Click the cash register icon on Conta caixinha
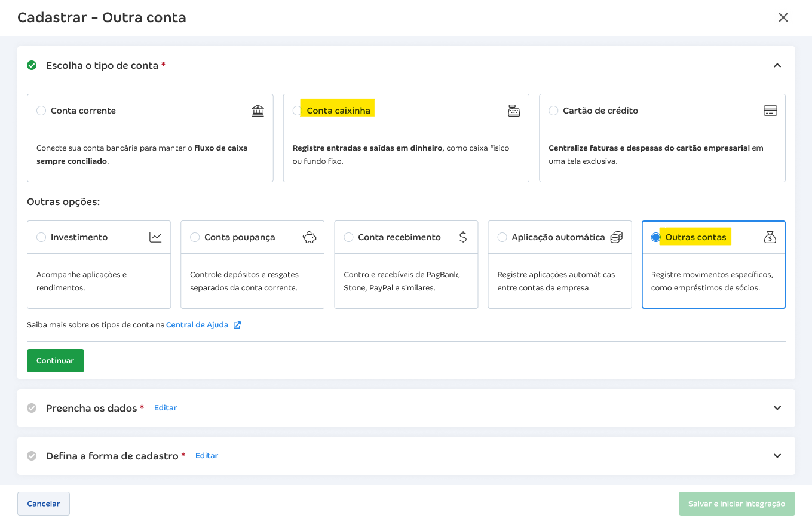812x518 pixels. [513, 111]
